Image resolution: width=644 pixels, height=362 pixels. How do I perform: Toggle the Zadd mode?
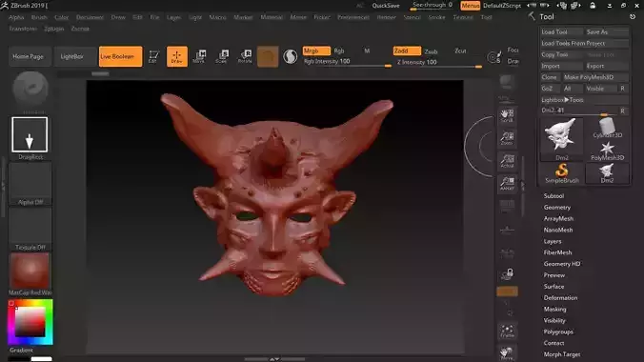(x=407, y=50)
